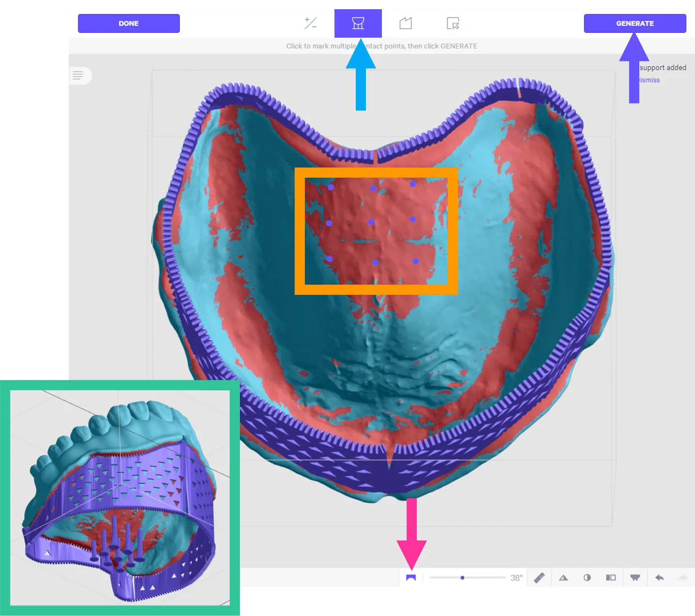Click the "support added" notification text

point(663,68)
